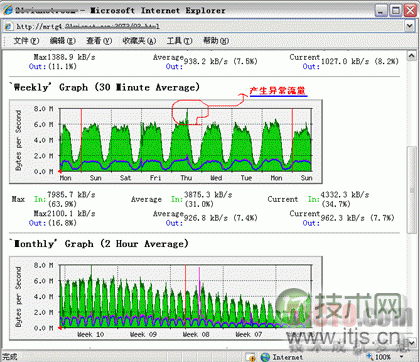420x362 pixels.
Task: Click the Current 1027.0 kB/s value at top
Action: (x=359, y=61)
